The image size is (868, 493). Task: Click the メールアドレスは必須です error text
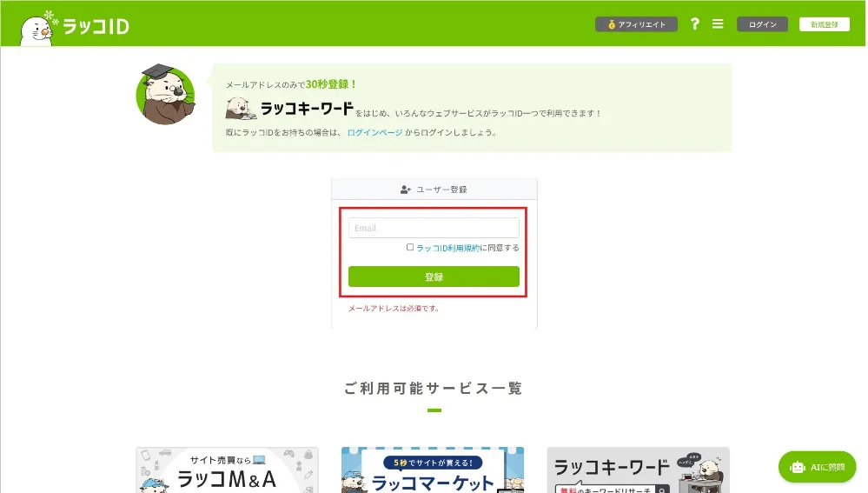point(394,309)
